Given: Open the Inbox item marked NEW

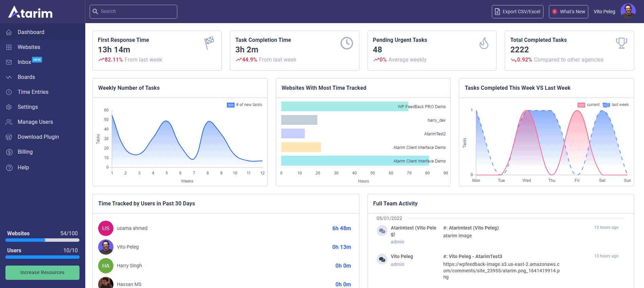Looking at the screenshot, I should click(x=24, y=62).
